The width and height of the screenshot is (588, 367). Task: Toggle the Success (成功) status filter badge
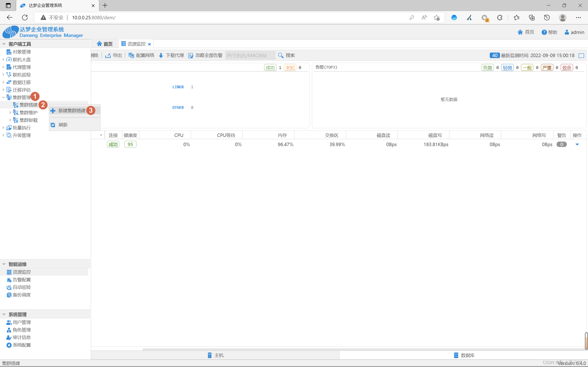(270, 68)
